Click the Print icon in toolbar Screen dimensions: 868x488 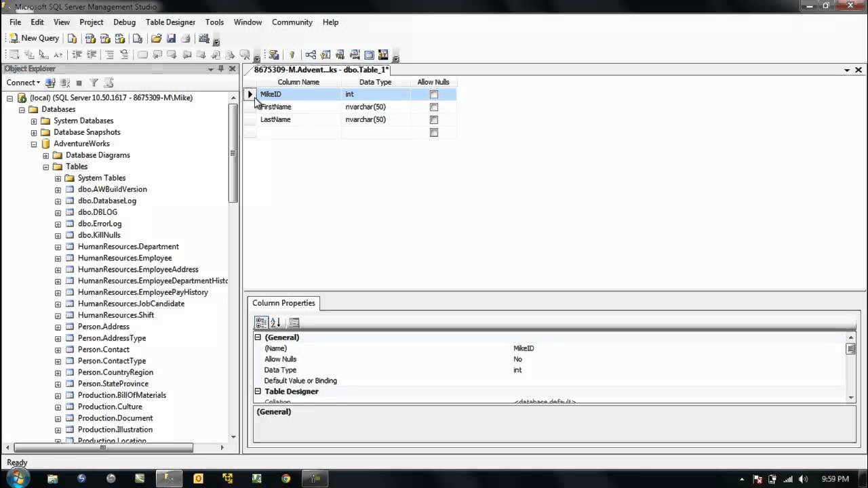click(x=186, y=39)
